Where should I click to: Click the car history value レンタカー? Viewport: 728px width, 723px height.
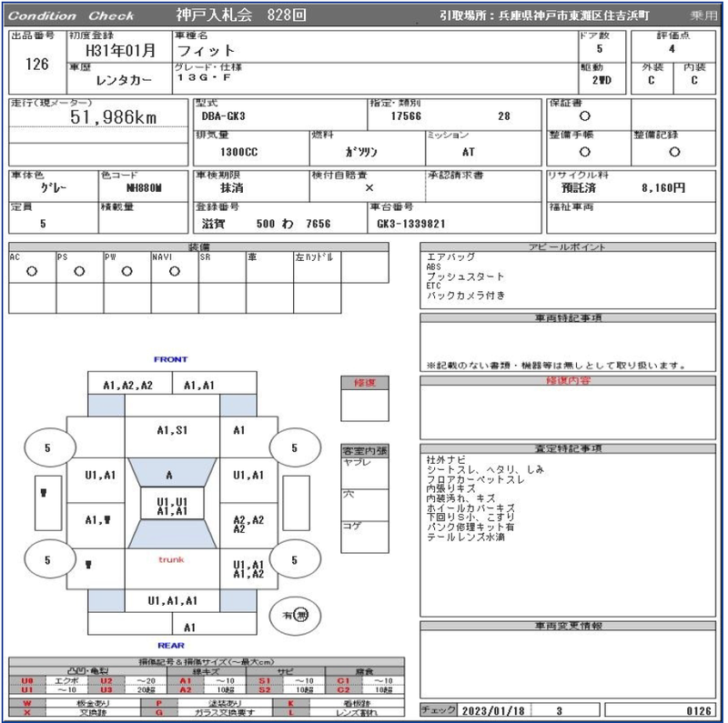124,80
